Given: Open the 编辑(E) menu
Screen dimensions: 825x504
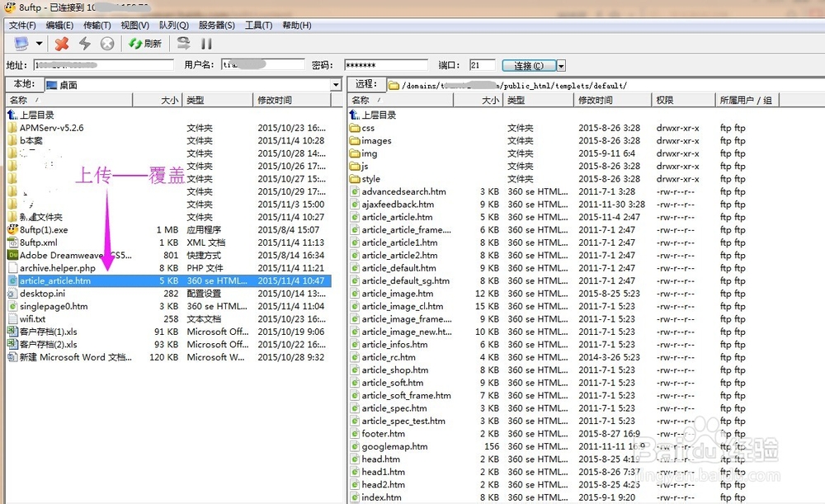Looking at the screenshot, I should [59, 26].
